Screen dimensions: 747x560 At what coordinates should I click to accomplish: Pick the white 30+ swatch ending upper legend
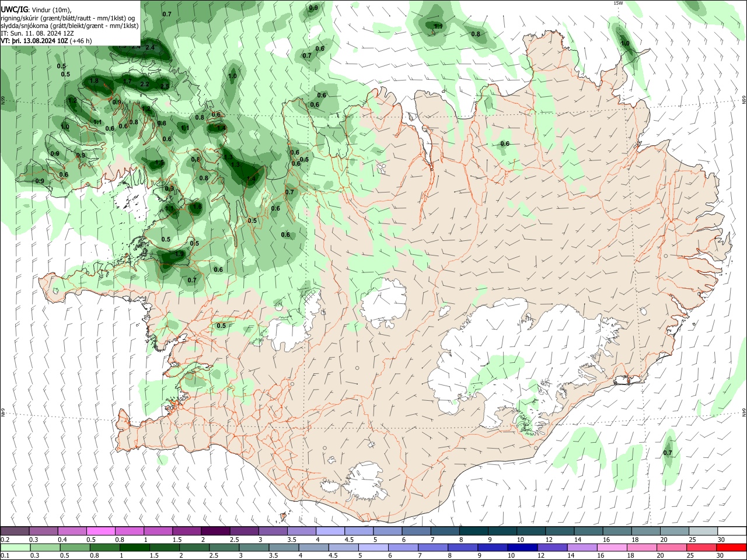[732, 531]
